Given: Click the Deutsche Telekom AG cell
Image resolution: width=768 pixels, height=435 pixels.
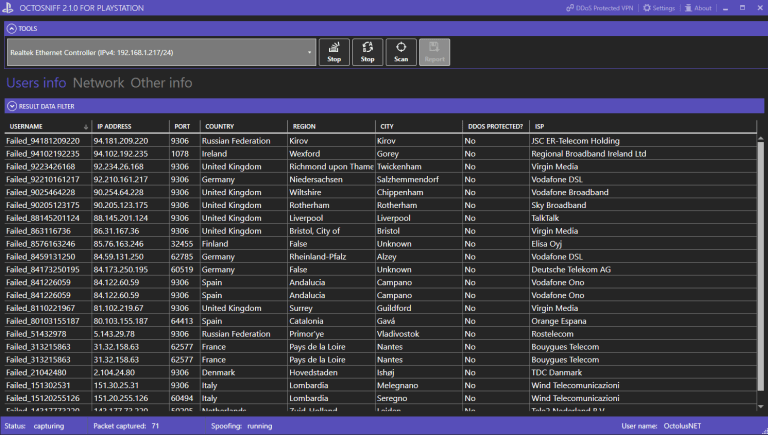Looking at the screenshot, I should (x=571, y=269).
